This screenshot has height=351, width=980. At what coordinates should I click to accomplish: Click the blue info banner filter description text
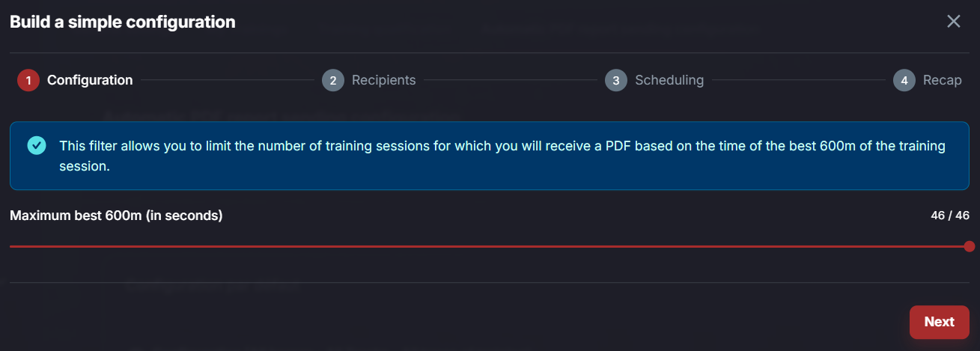pos(502,156)
